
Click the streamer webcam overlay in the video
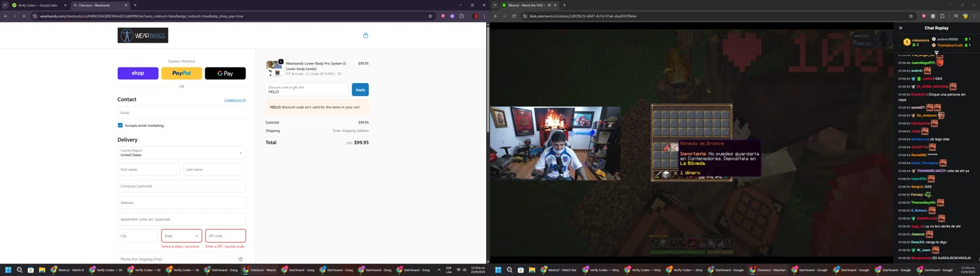(555, 143)
